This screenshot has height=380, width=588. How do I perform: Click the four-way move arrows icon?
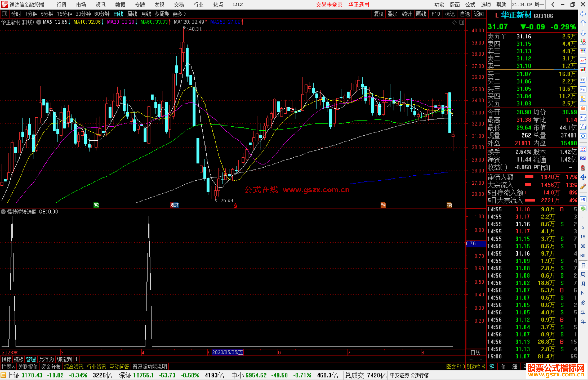pyautogui.click(x=583, y=177)
